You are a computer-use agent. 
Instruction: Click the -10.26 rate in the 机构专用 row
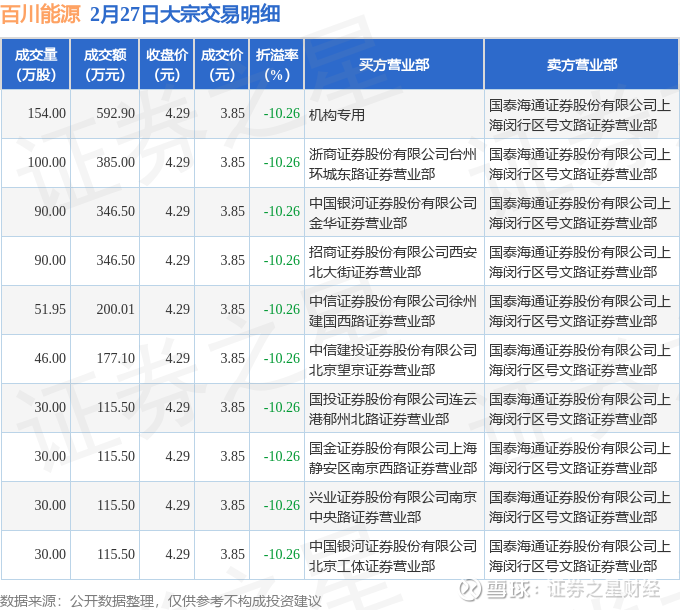pos(282,113)
